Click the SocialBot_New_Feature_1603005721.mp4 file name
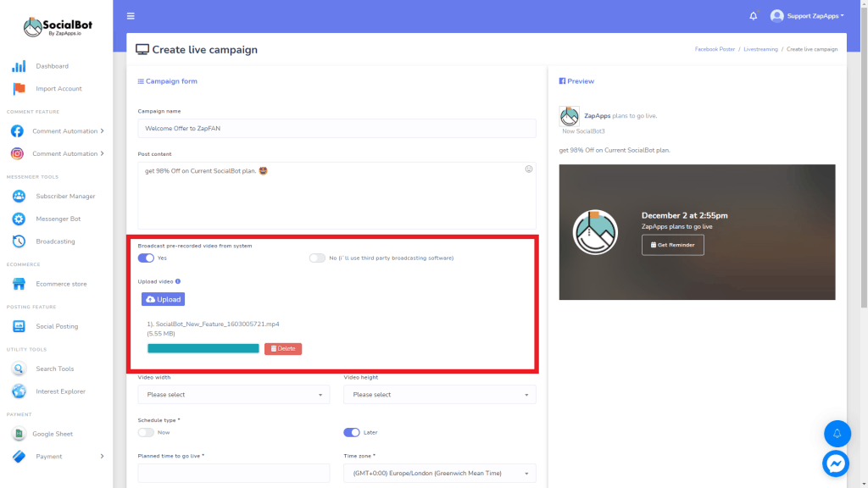Screen dimensions: 868x488 pyautogui.click(x=218, y=324)
